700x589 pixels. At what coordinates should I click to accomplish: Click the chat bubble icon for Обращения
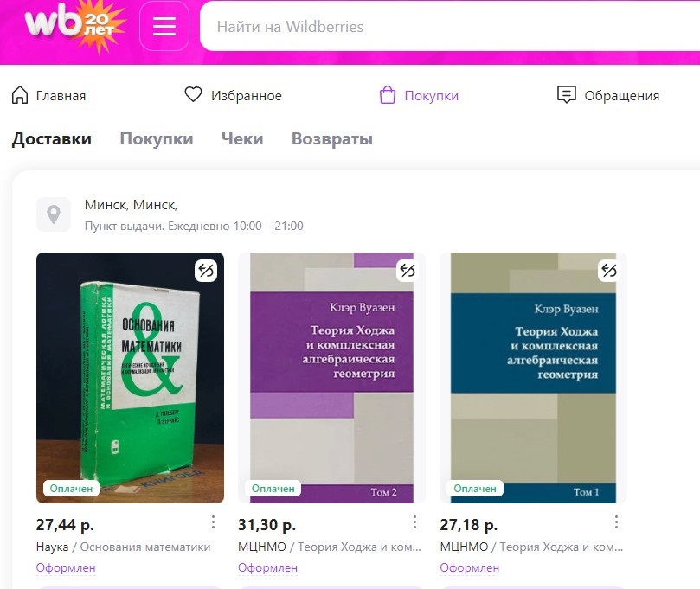tap(567, 94)
